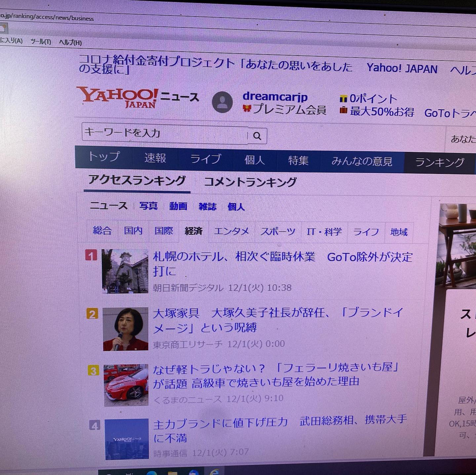
Task: Click the Yahoo! JAPAN ニュース logo
Action: pos(138,97)
